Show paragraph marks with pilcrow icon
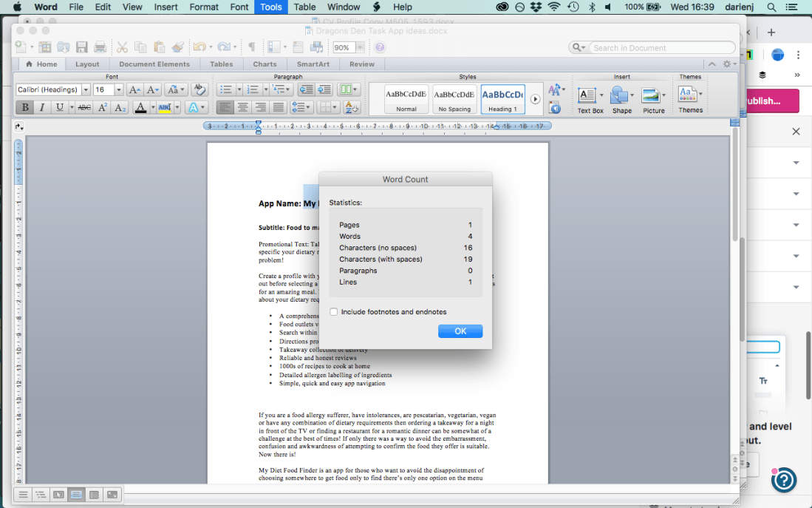 (251, 47)
